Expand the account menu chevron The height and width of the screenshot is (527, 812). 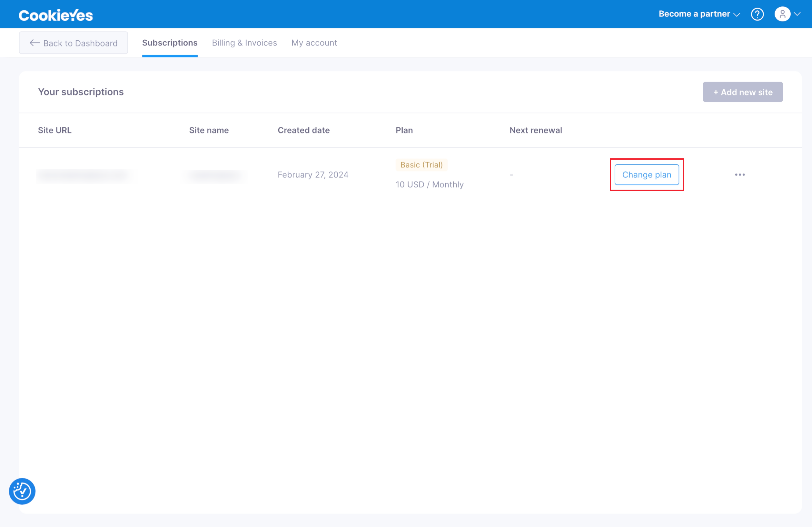[x=797, y=14]
